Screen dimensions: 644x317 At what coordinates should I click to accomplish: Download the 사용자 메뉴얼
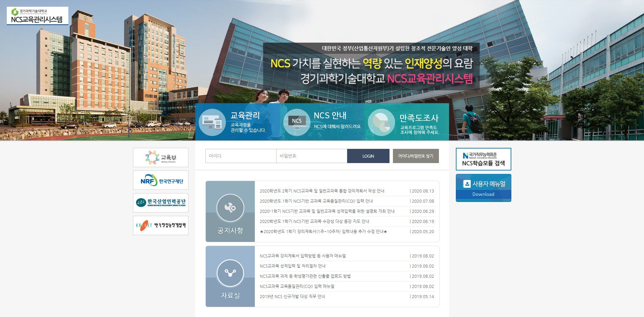point(483,188)
